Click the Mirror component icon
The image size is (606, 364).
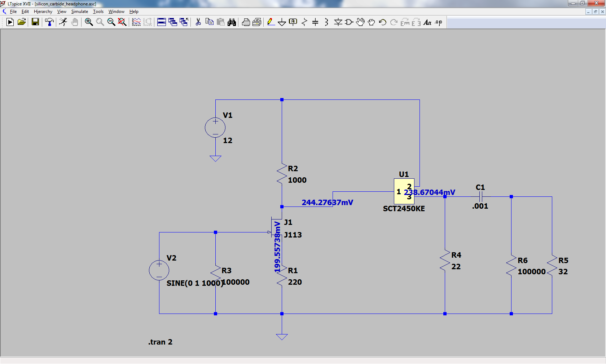pyautogui.click(x=416, y=22)
